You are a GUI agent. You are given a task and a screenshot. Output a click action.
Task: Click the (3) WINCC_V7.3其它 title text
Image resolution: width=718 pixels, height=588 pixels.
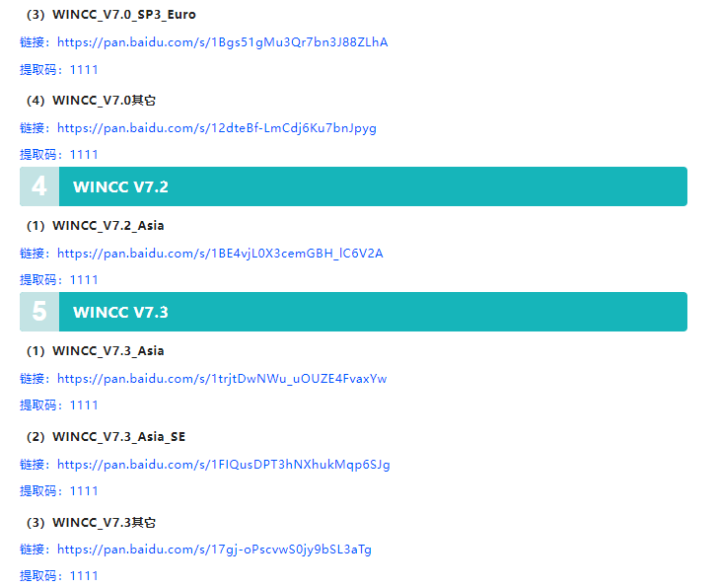coord(92,523)
